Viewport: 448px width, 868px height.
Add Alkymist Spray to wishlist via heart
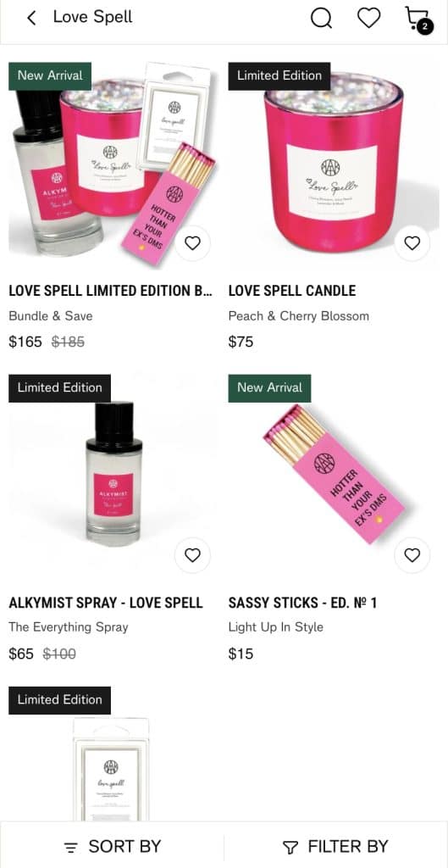(192, 555)
